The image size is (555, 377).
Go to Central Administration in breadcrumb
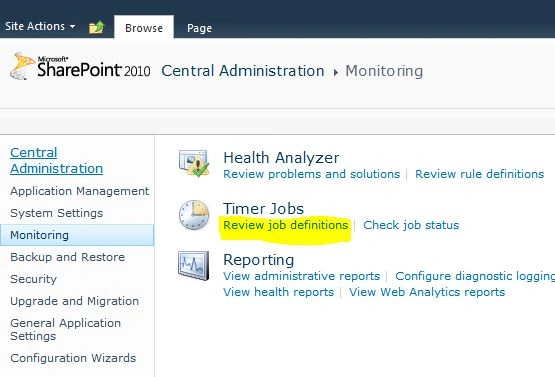(243, 71)
